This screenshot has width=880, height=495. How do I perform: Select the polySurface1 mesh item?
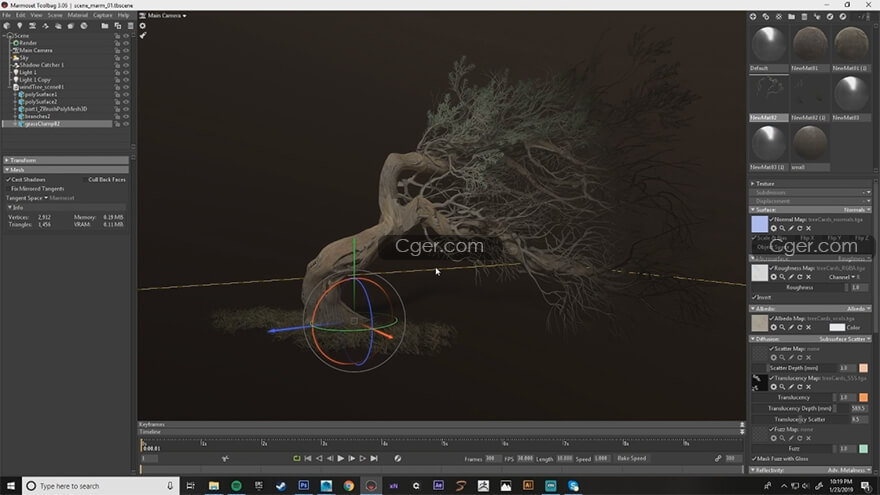pos(41,94)
